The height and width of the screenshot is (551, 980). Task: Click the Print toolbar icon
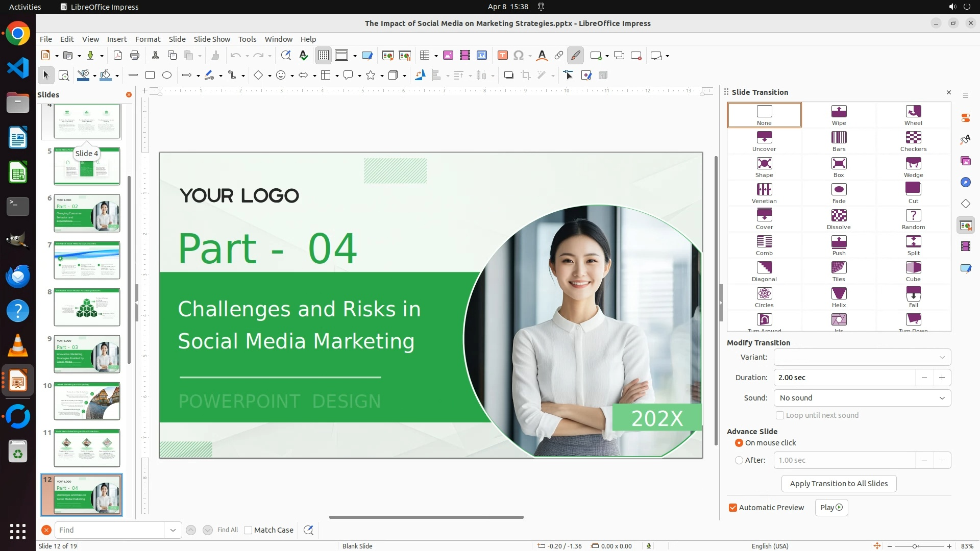pos(135,56)
